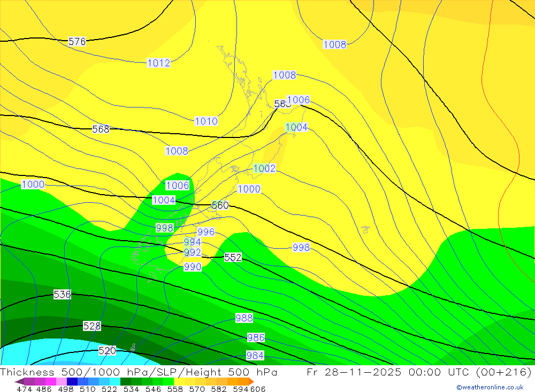Click the 520 contour label

[x=107, y=350]
